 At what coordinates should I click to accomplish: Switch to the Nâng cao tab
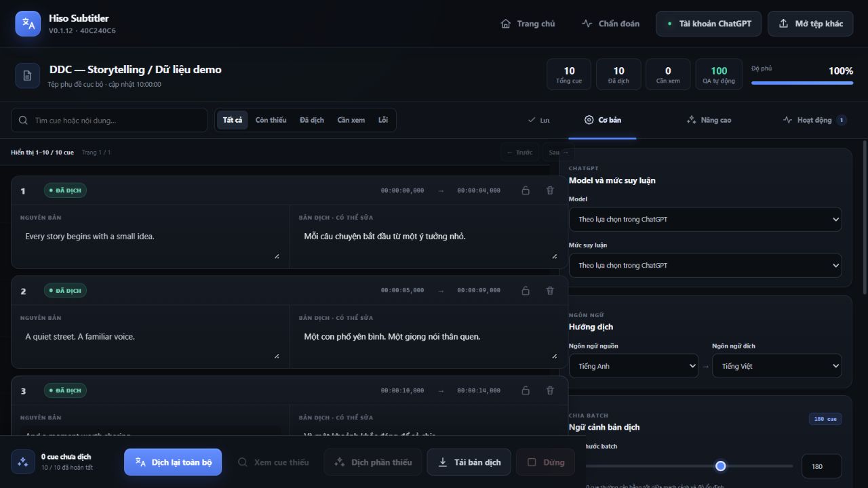[x=709, y=120]
